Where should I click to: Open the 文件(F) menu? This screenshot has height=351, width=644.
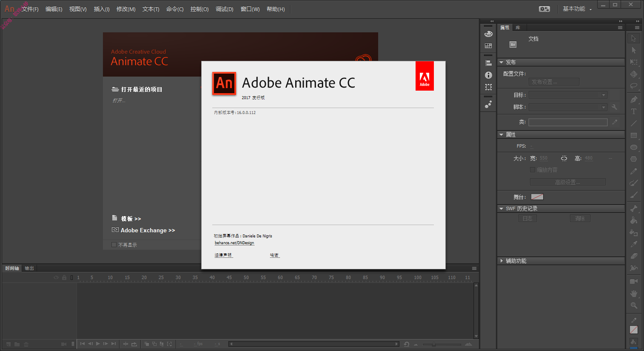click(x=30, y=9)
